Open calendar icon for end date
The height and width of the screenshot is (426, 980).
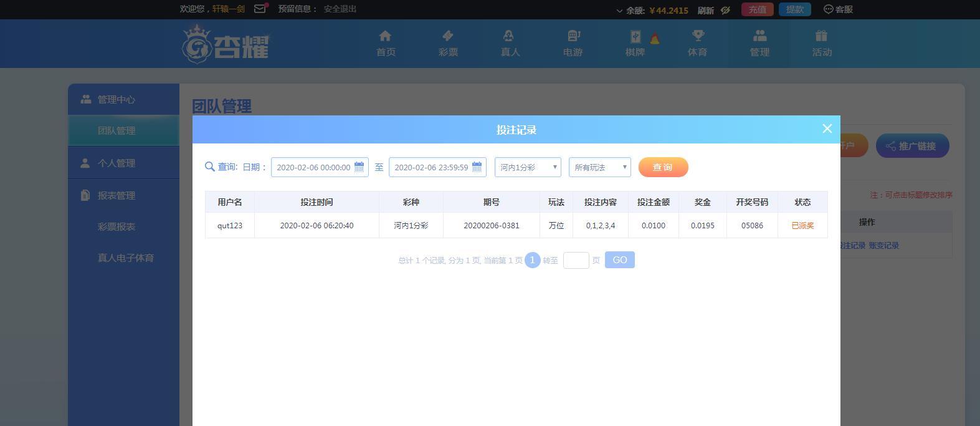click(x=477, y=167)
